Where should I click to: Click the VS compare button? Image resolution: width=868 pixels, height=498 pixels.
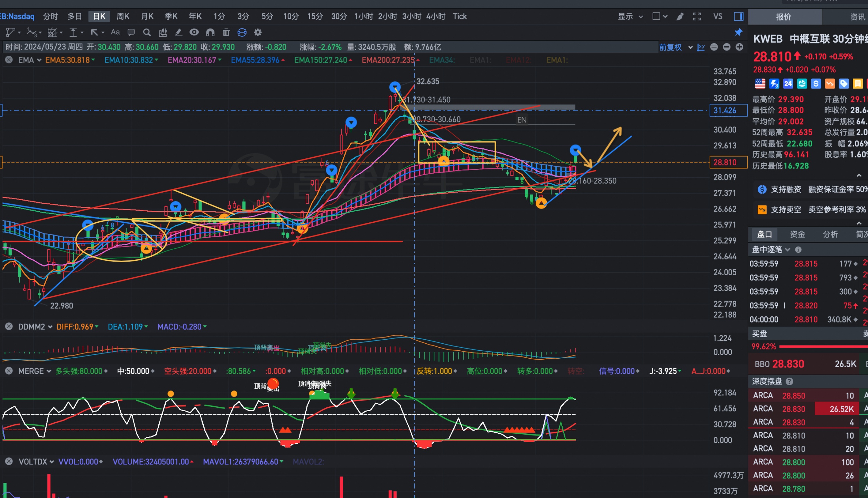tap(718, 17)
